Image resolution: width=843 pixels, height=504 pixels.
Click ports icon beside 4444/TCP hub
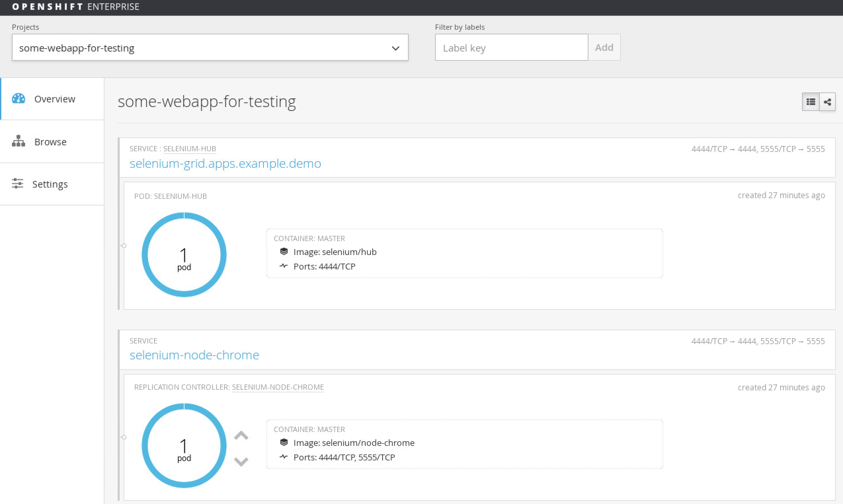[x=284, y=266]
